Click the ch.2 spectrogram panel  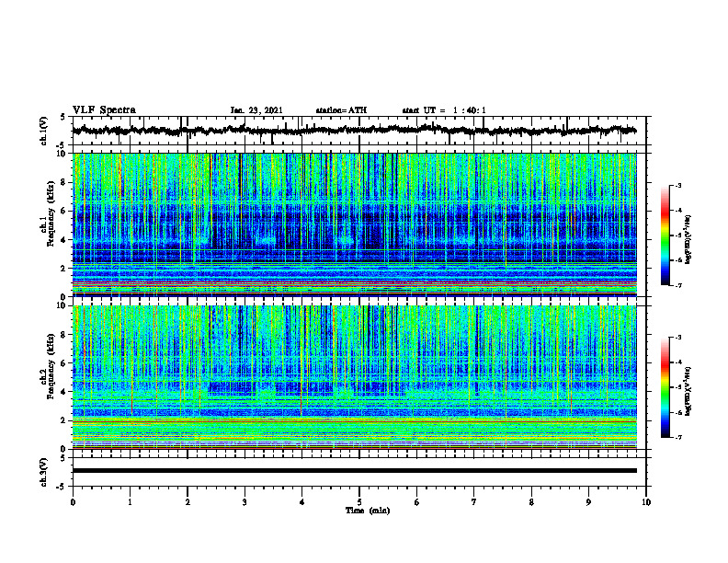(x=354, y=377)
